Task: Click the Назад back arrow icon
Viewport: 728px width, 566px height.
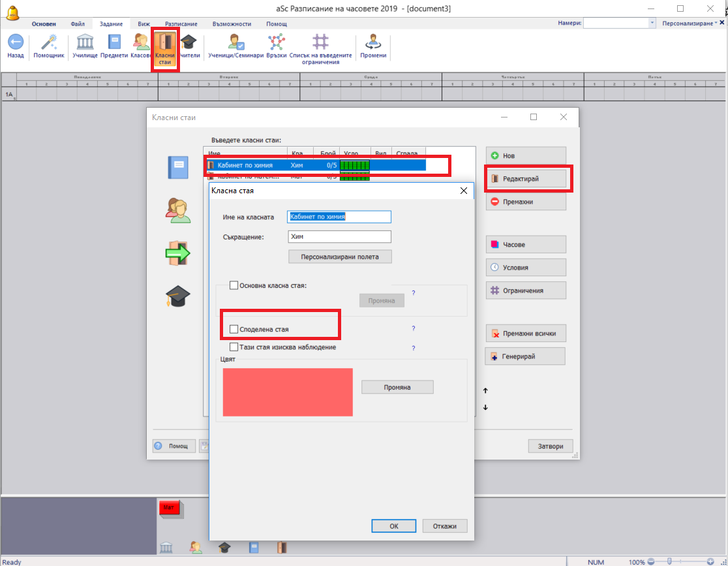Action: tap(16, 42)
